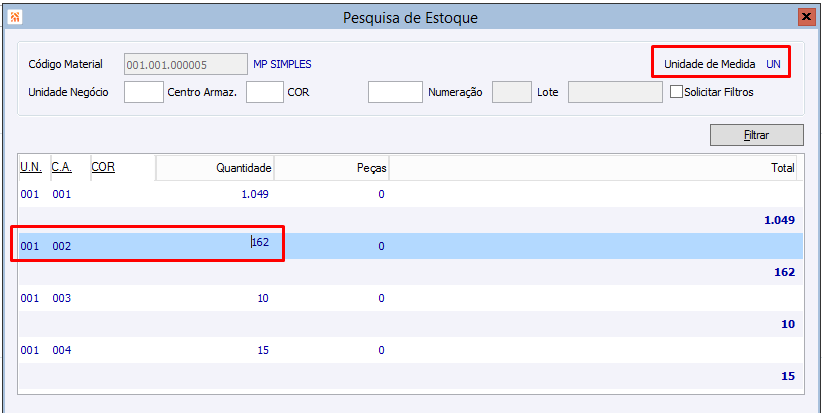Image resolution: width=822 pixels, height=413 pixels.
Task: Focus the Código Material field
Action: coord(186,64)
